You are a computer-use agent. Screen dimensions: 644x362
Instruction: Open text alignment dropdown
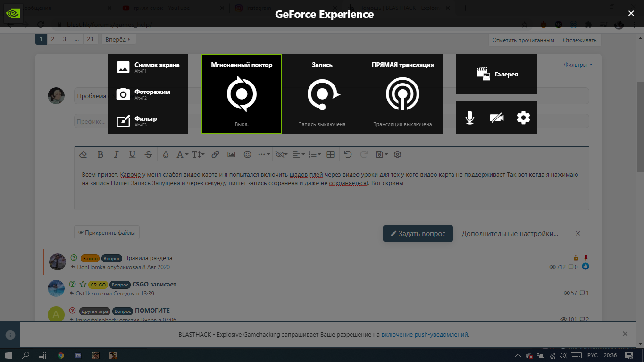pyautogui.click(x=299, y=154)
